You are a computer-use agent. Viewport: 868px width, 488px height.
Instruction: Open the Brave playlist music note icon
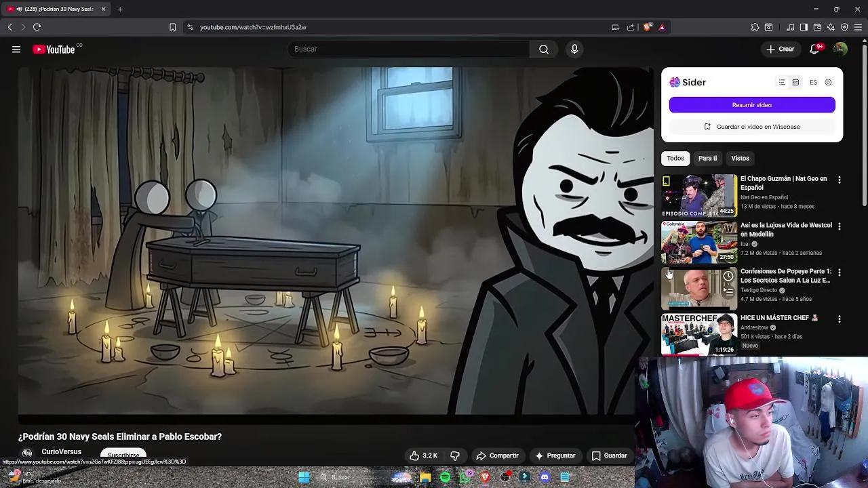[790, 27]
